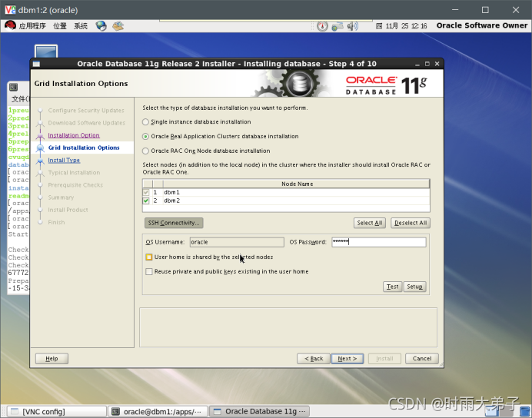Toggle the dbm1 node checkbox
Viewport: 532px width, 418px height.
pyautogui.click(x=146, y=192)
